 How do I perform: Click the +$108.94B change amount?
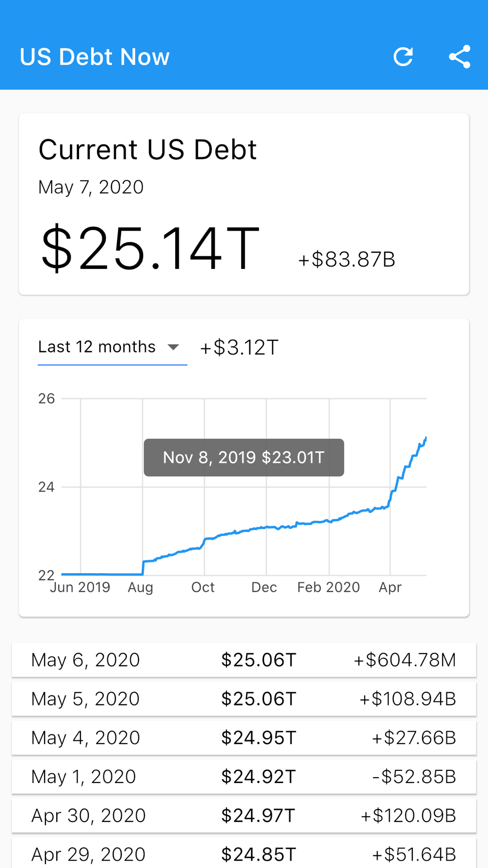pos(407,699)
